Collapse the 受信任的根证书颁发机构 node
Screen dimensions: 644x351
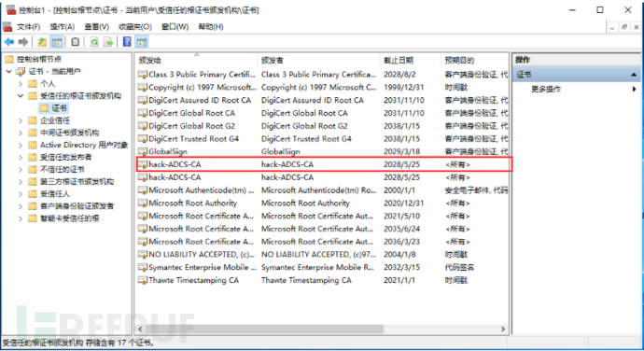[x=21, y=96]
